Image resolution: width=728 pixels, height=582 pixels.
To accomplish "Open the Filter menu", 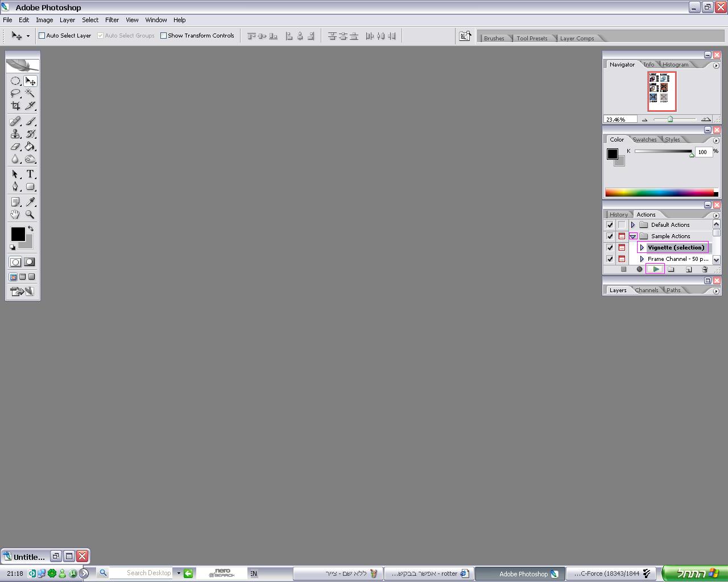I will click(112, 20).
